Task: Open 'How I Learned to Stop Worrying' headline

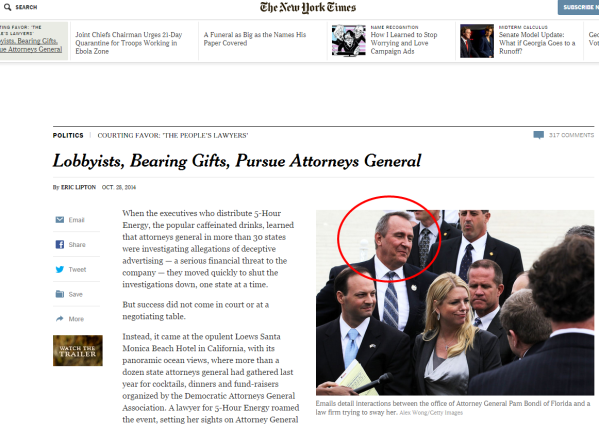Action: pos(404,43)
